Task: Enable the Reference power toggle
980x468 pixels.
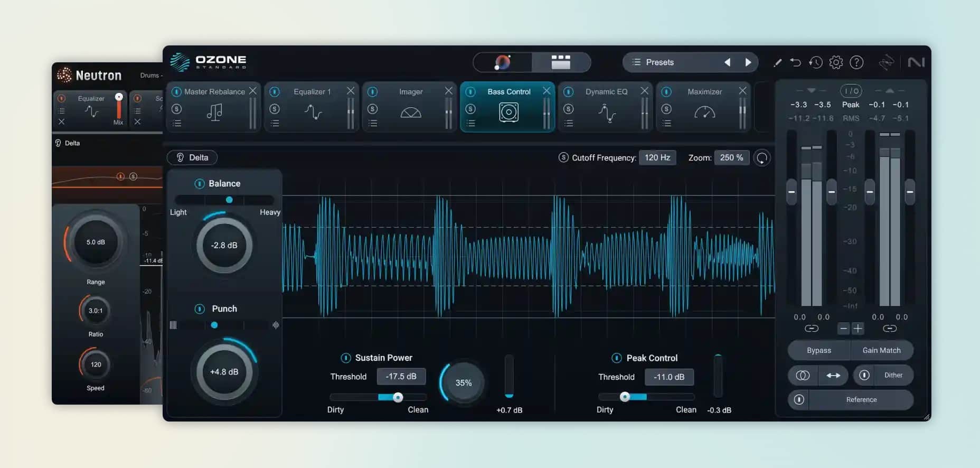Action: click(799, 400)
